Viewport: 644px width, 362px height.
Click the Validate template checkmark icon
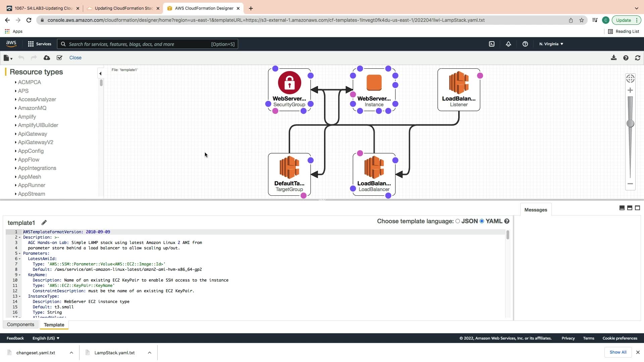59,58
